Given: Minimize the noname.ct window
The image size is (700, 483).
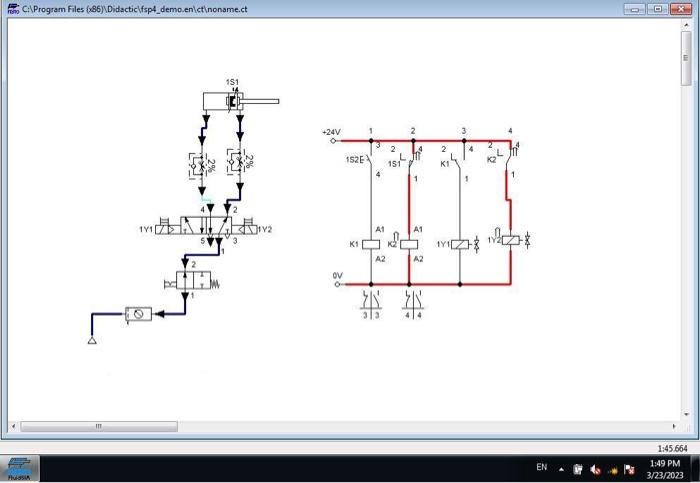Looking at the screenshot, I should 634,8.
